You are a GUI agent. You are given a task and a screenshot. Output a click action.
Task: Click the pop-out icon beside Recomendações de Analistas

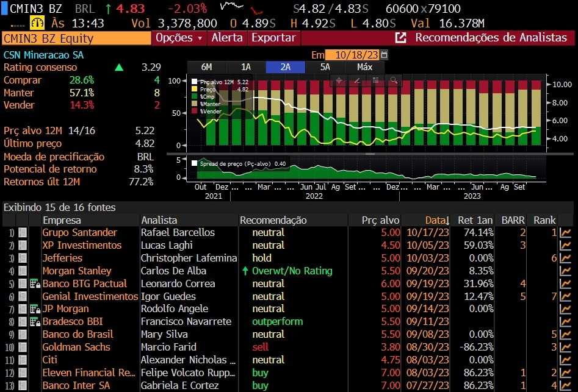tap(401, 38)
